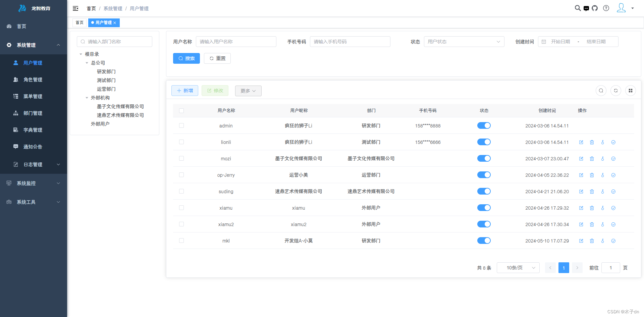Image resolution: width=644 pixels, height=317 pixels.
Task: Click delete trash icon in mkl row
Action: click(x=592, y=241)
